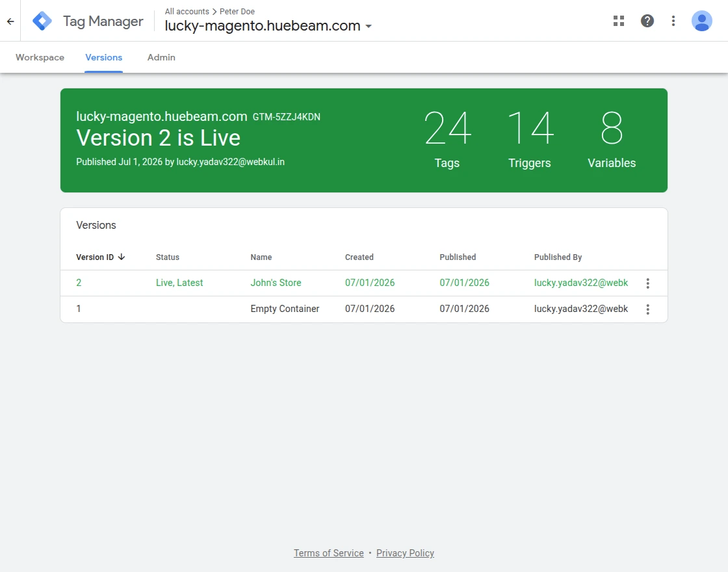Click Published By email for version 2

click(x=581, y=283)
